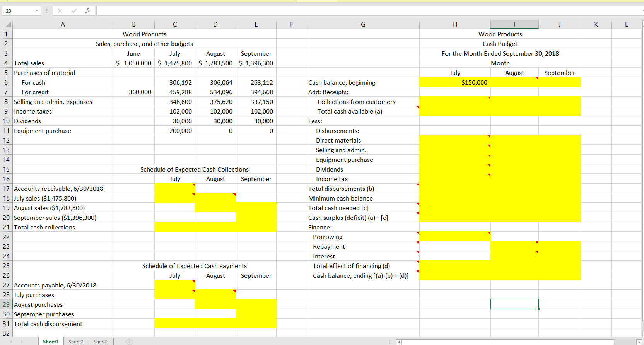Select the 360,000 June credit purchases cell
The image size is (644, 345).
[x=133, y=92]
